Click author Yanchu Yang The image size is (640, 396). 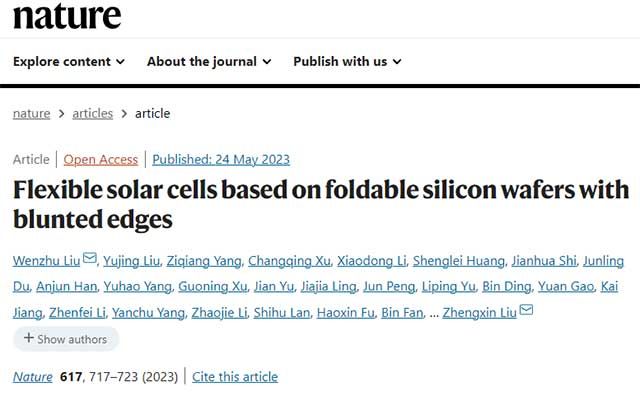(x=149, y=313)
